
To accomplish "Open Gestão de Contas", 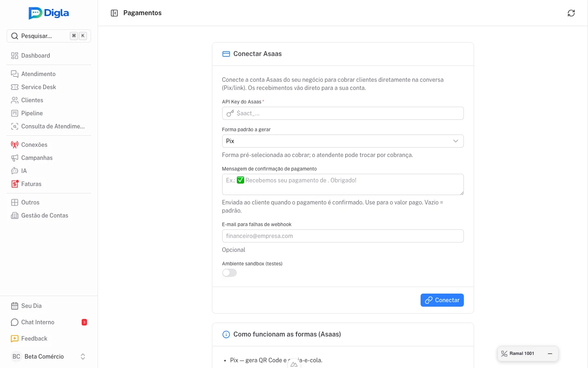I will tap(49, 215).
